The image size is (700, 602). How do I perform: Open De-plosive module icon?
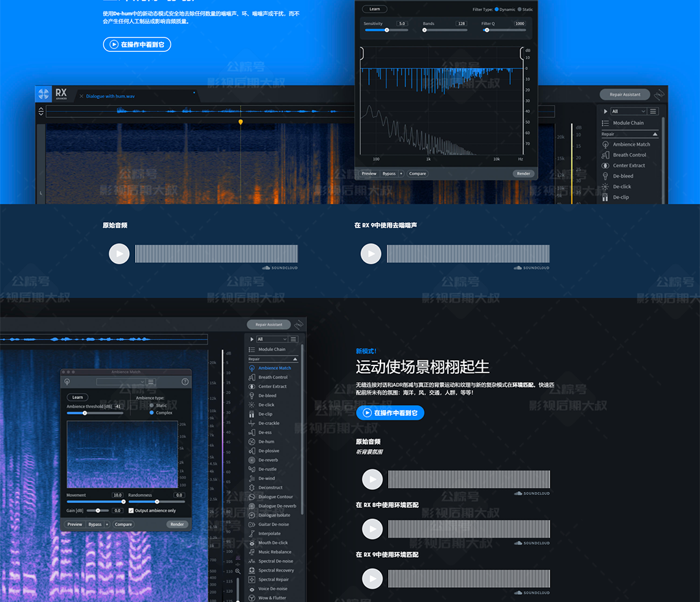click(x=251, y=451)
